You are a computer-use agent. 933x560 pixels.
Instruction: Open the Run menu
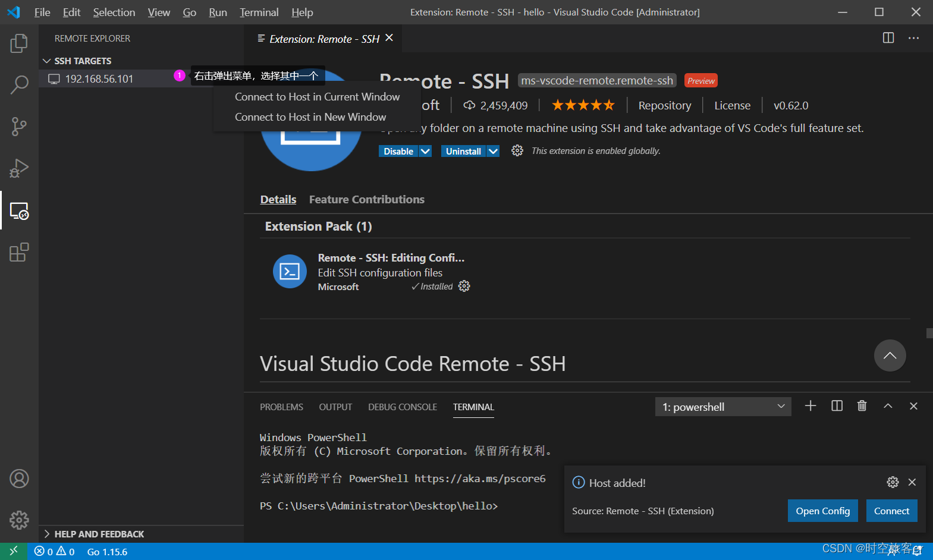[218, 12]
